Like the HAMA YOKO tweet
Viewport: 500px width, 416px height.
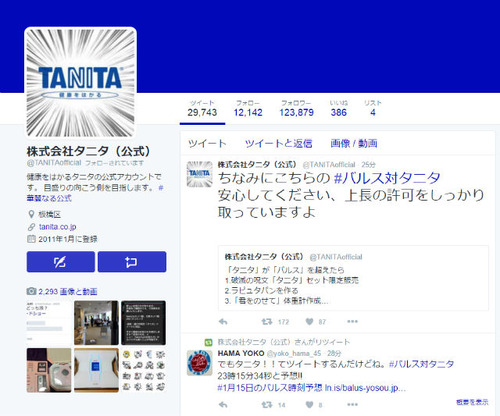click(x=309, y=405)
